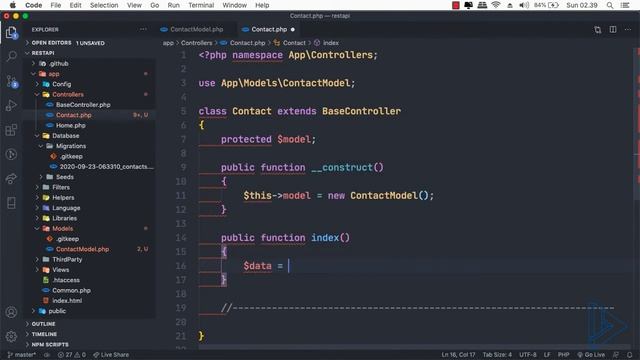Change UTF-8 encoding in status bar

(528, 355)
